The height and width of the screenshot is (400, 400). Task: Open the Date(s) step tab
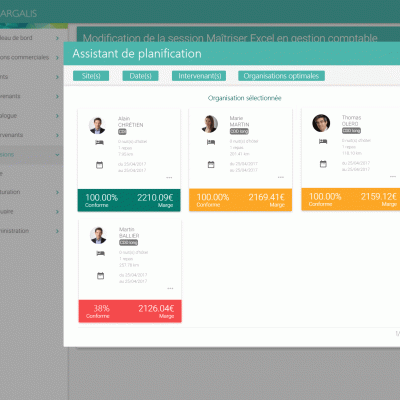coord(140,76)
